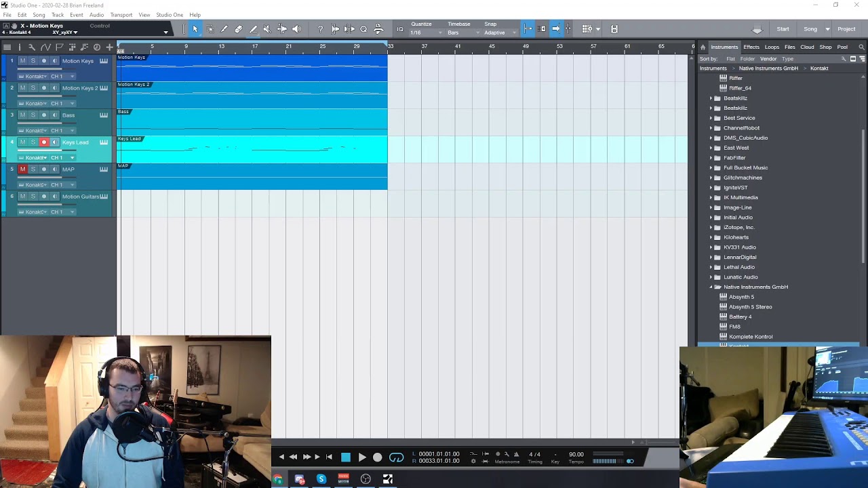Viewport: 868px width, 488px height.
Task: Switch to the Cloud browser tab
Action: (x=807, y=47)
